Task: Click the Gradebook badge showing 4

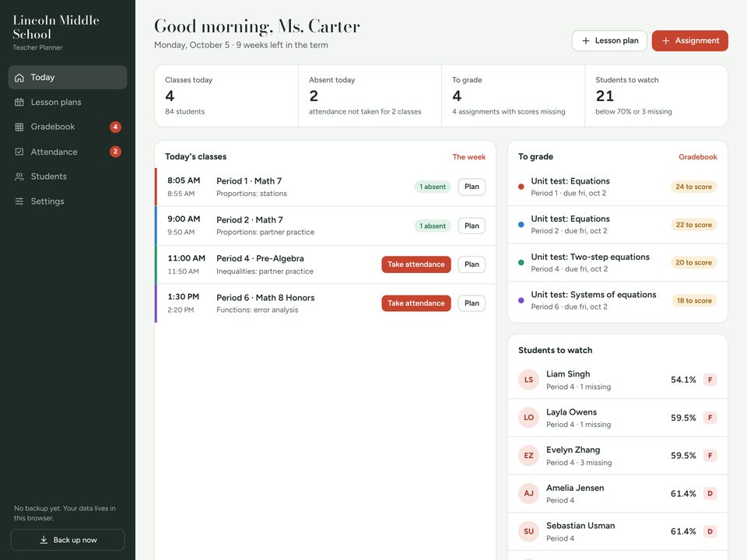Action: 115,127
